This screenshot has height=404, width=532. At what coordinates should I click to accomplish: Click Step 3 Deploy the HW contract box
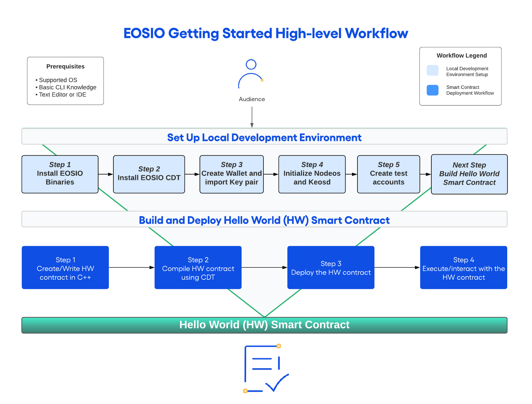331,268
